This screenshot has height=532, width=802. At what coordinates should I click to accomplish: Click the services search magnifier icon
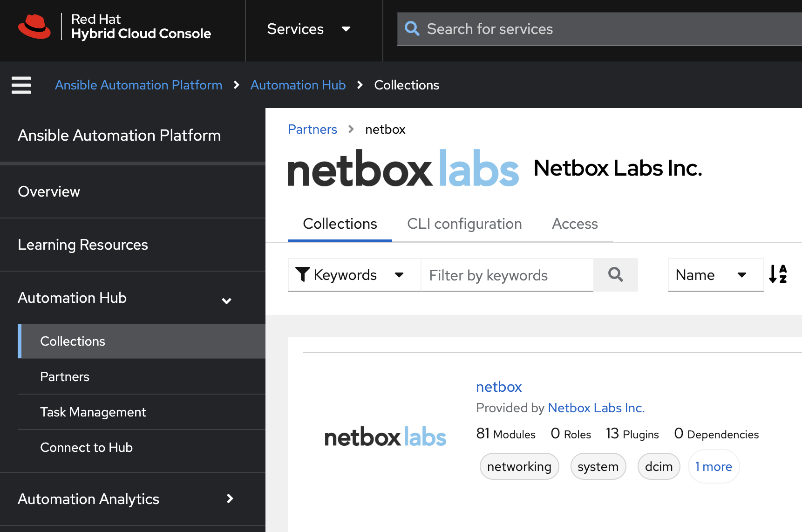pyautogui.click(x=412, y=28)
